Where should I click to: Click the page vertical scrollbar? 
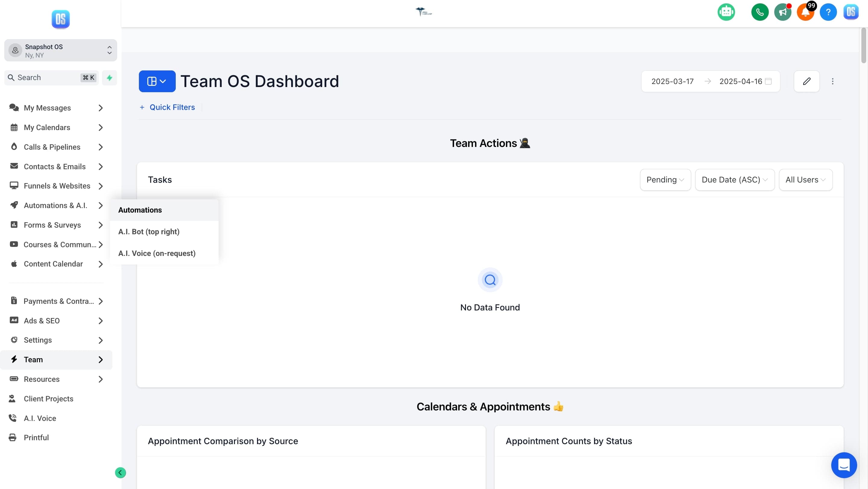pyautogui.click(x=863, y=45)
